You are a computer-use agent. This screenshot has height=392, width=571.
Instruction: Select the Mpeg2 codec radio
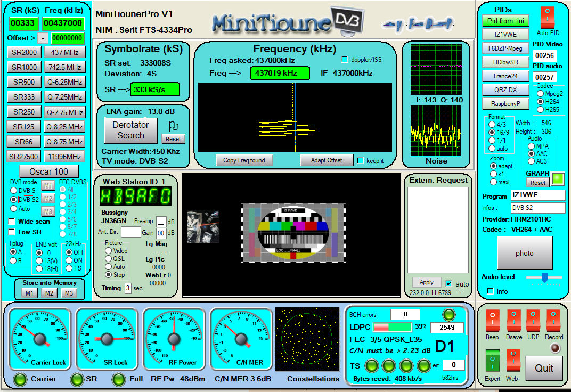point(541,94)
